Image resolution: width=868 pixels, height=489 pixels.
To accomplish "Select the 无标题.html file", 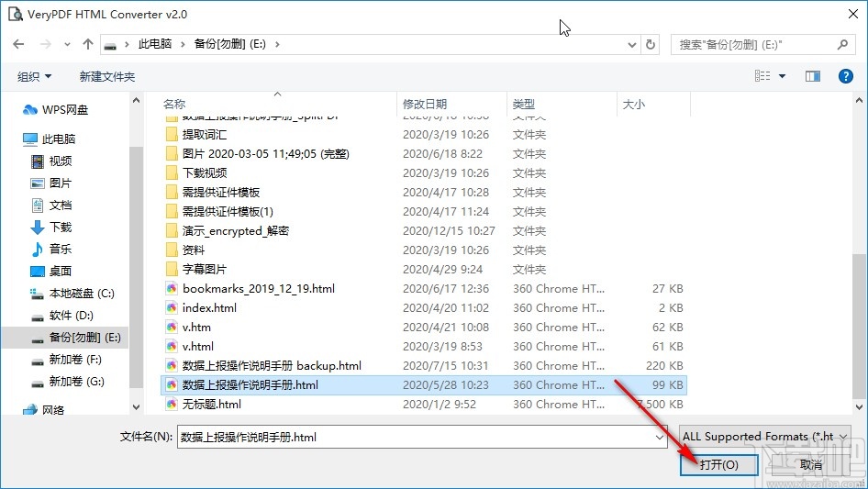I will (x=211, y=405).
